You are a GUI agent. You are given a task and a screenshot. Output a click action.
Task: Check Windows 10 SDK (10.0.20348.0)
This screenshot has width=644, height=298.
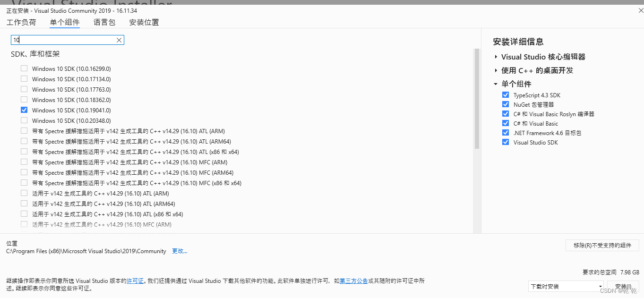[24, 120]
